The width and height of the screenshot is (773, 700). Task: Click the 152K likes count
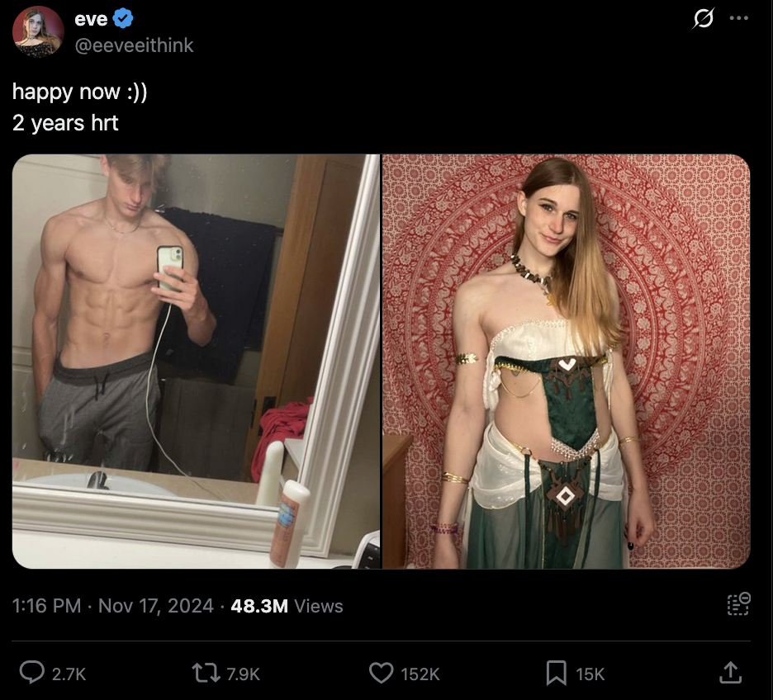420,674
